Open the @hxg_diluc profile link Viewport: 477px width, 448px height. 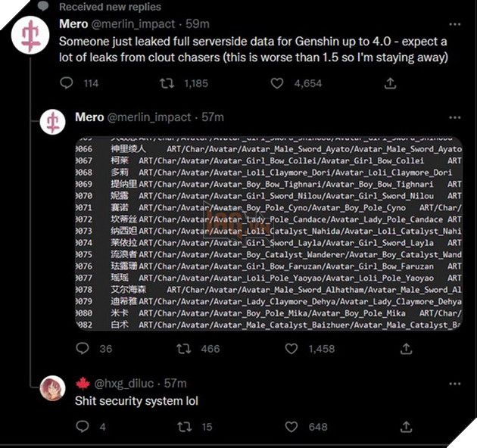[124, 384]
